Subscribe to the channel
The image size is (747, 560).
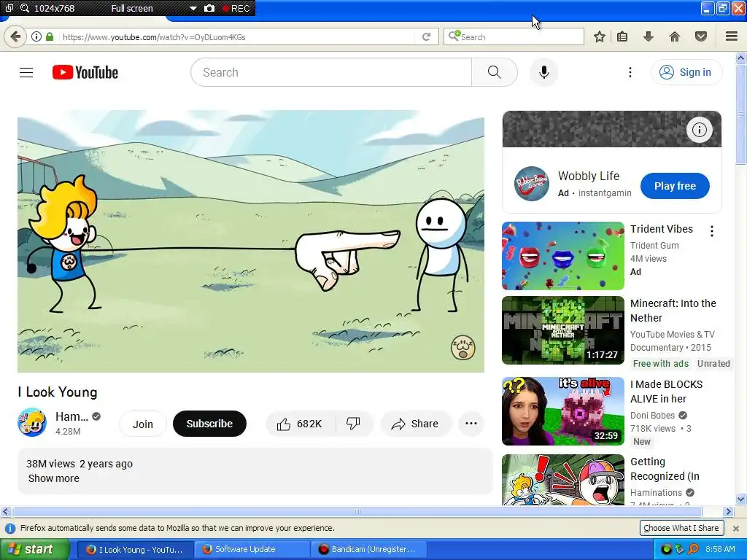point(209,424)
